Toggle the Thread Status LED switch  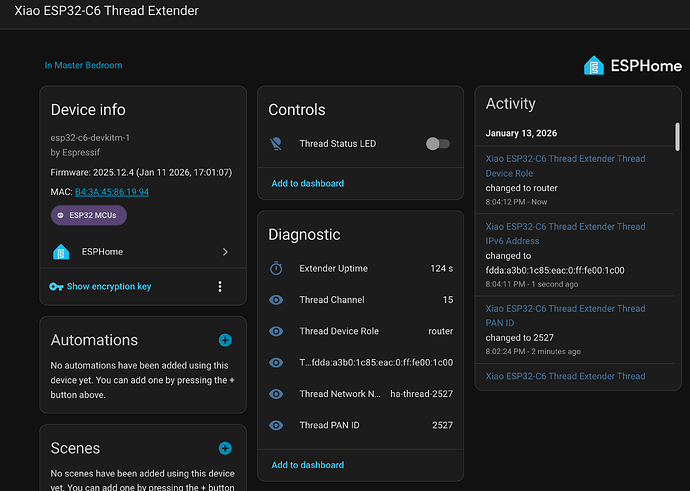click(x=437, y=144)
